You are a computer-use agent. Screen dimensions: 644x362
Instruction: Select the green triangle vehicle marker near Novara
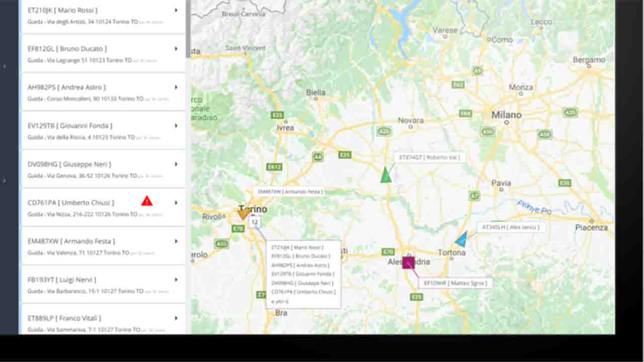pos(385,176)
